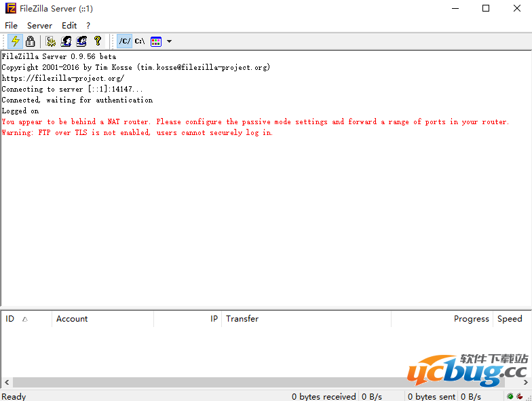Toggle /C/ path display format
532x401 pixels.
coord(125,41)
